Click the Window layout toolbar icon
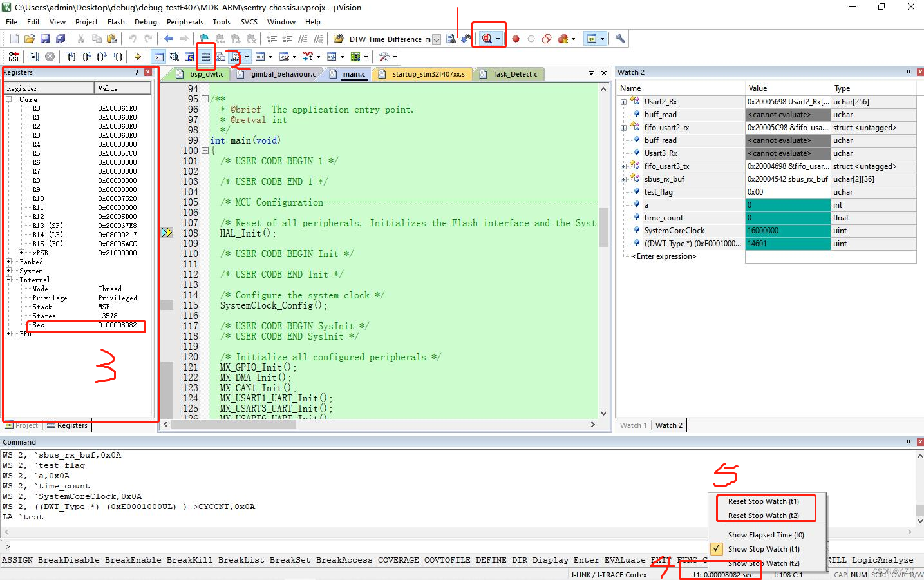This screenshot has width=924, height=580. pyautogui.click(x=592, y=39)
